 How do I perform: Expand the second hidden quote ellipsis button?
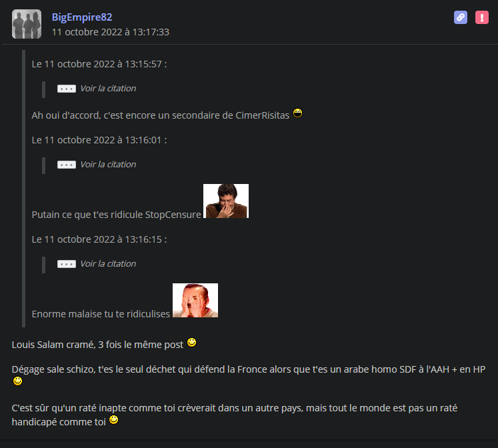[67, 165]
